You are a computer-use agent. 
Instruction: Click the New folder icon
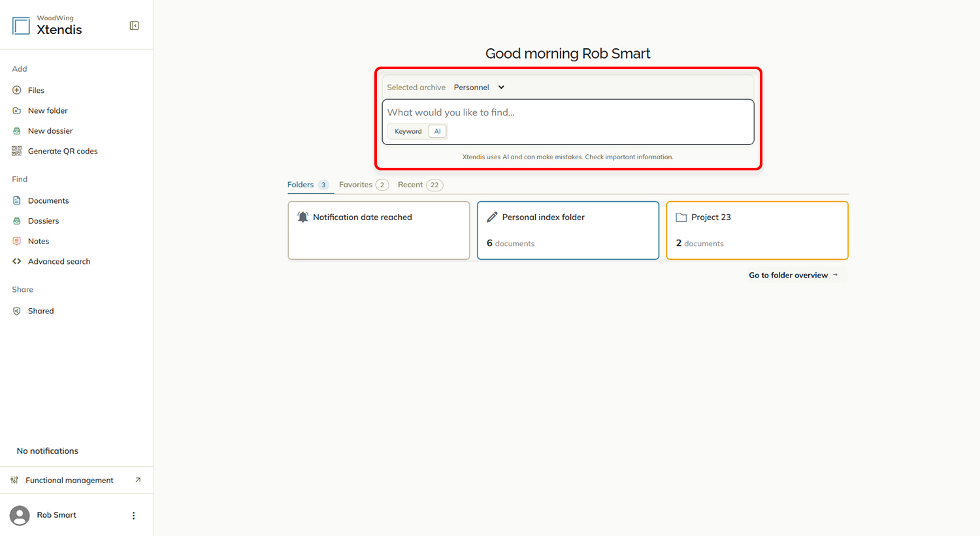coord(17,110)
